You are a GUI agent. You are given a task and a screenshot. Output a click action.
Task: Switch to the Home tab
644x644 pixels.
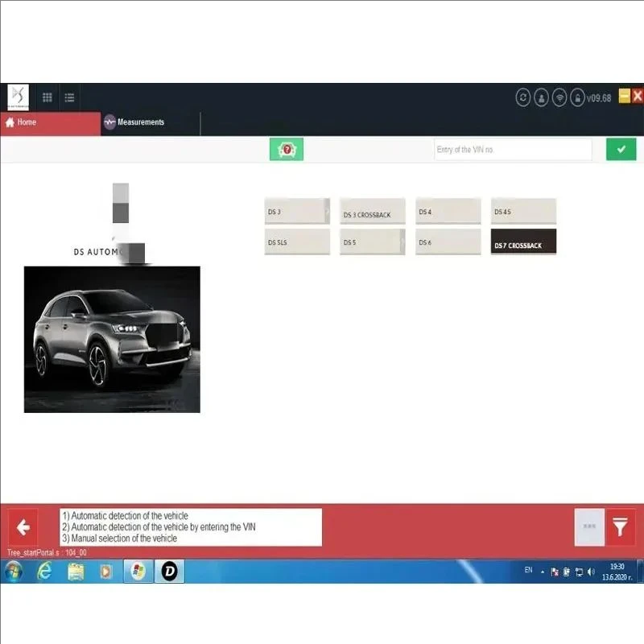51,122
